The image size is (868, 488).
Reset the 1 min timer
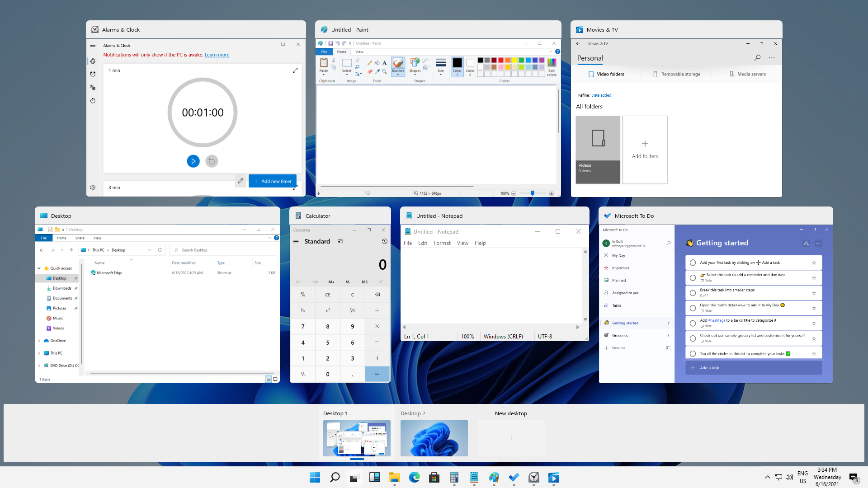212,161
